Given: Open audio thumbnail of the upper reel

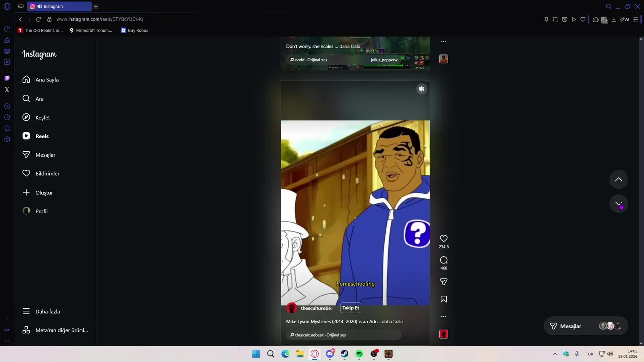Looking at the screenshot, I should point(444,59).
